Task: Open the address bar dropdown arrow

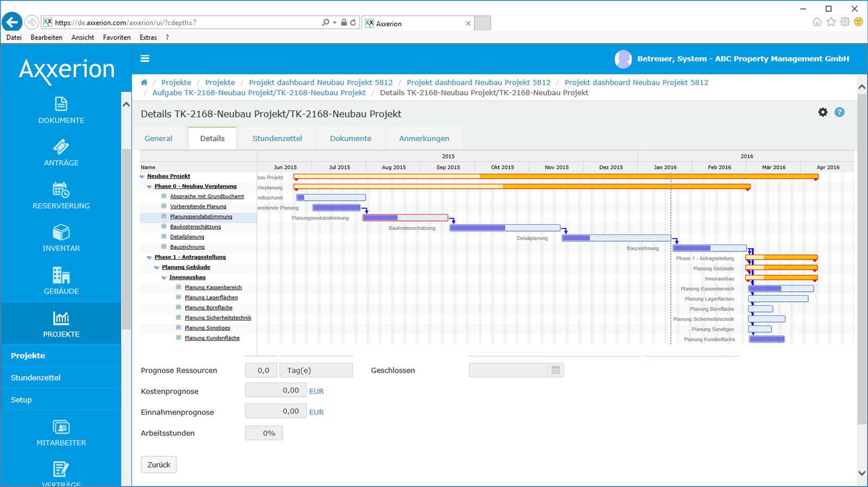Action: 335,23
